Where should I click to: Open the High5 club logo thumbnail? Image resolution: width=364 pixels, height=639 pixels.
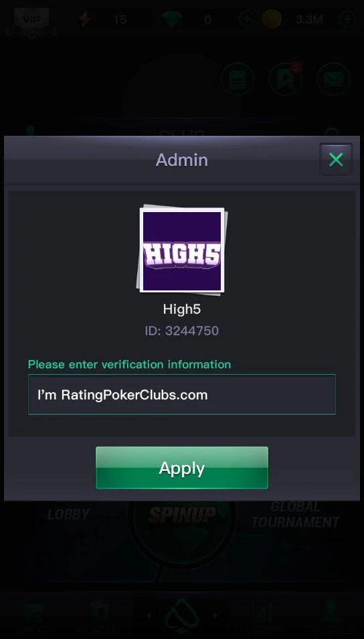(x=182, y=250)
